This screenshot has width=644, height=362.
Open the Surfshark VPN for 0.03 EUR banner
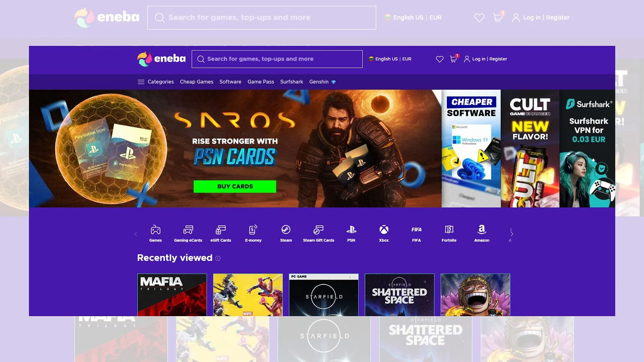(x=588, y=148)
